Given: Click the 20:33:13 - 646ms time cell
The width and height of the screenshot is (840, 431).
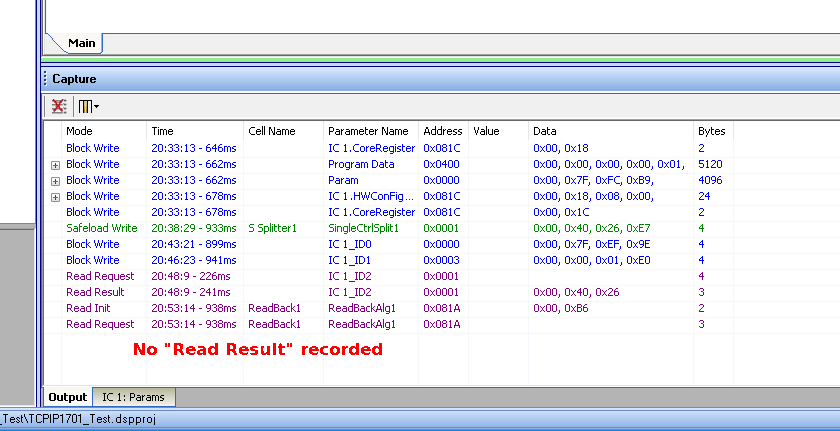Looking at the screenshot, I should [193, 148].
